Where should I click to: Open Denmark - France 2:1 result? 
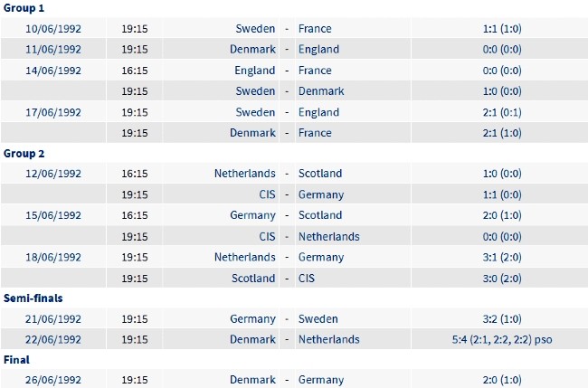[502, 133]
